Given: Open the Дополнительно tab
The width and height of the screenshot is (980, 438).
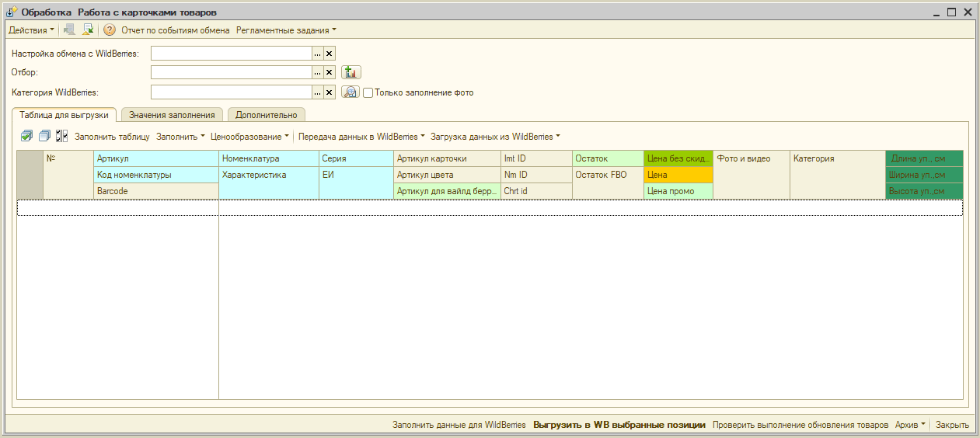Looking at the screenshot, I should (x=267, y=115).
